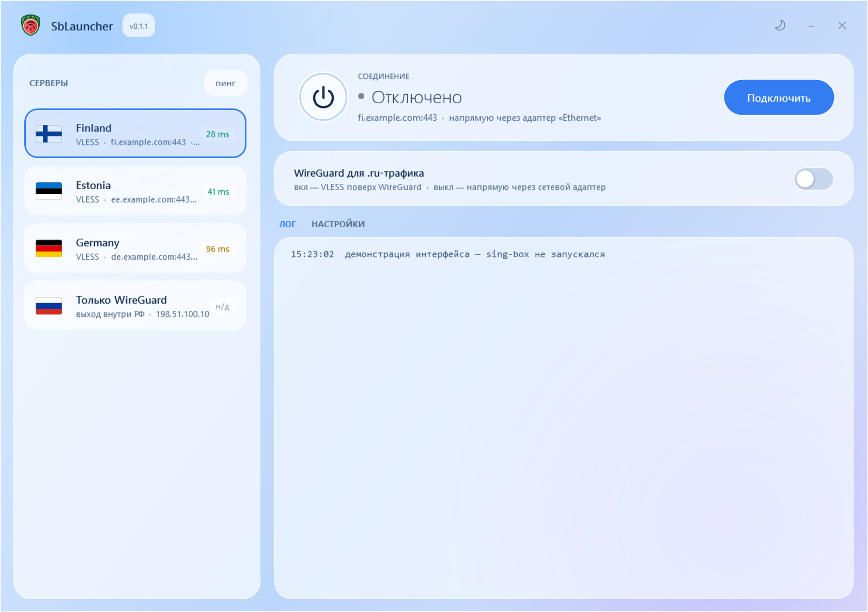Select the Estonia server entry

[135, 191]
